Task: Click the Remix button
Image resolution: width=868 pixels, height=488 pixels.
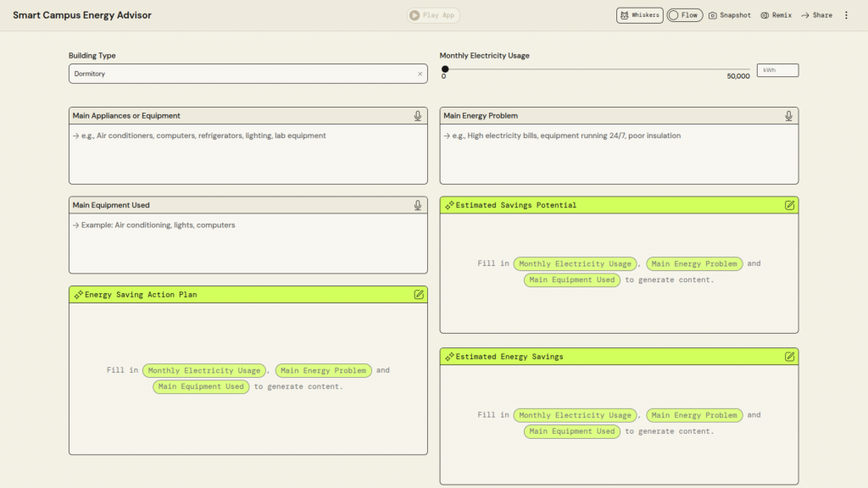Action: coord(776,15)
